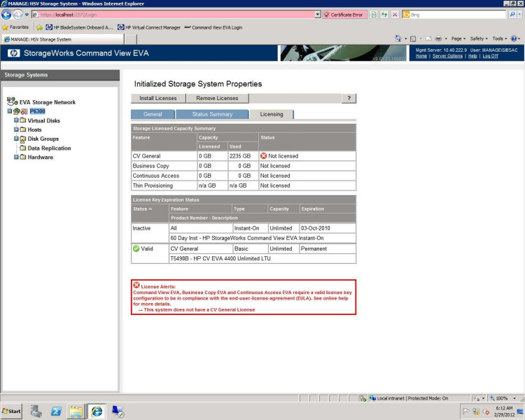Click the localhost address bar field
Screen dimensions: 525x420
point(173,15)
